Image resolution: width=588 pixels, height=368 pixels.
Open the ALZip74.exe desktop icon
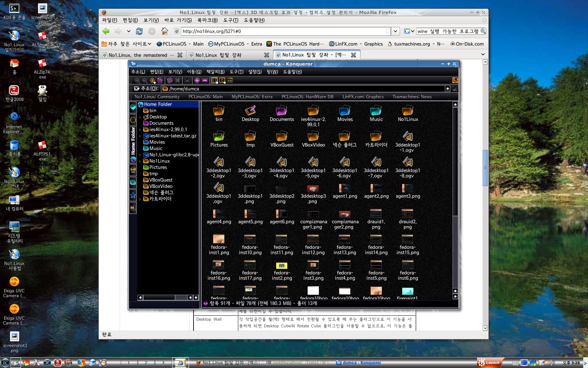click(42, 69)
